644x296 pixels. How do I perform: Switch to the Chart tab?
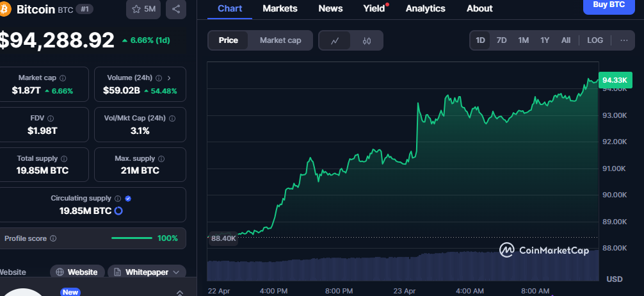tap(230, 8)
